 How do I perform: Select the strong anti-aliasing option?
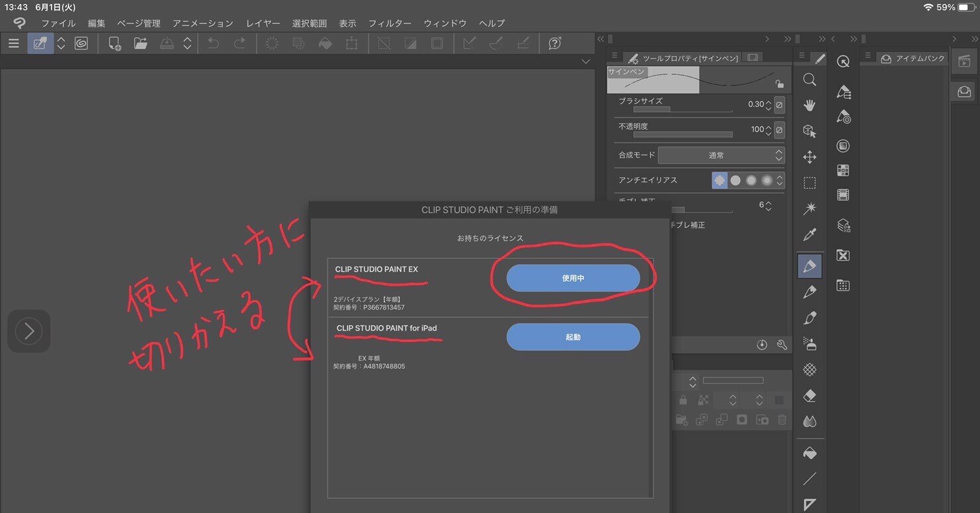(767, 180)
